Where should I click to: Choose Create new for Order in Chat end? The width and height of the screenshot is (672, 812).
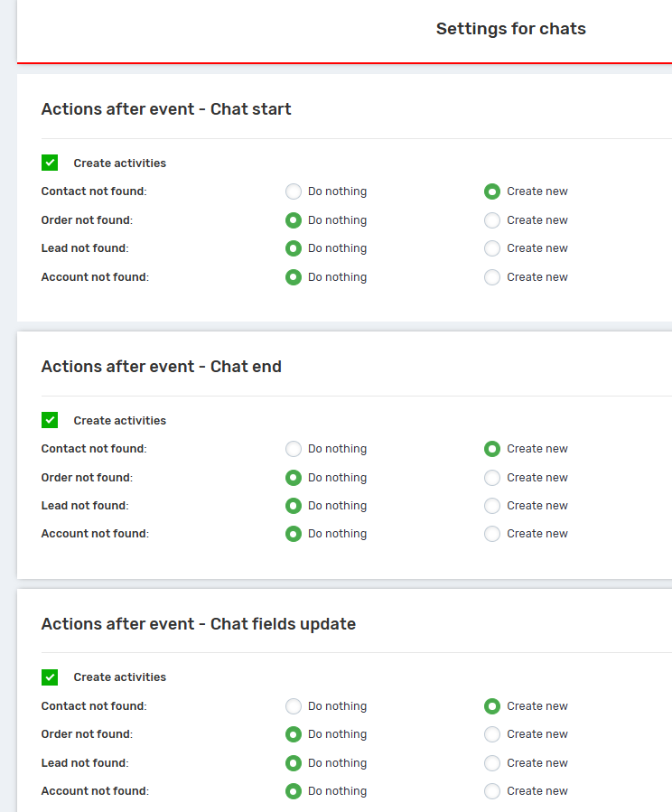point(492,478)
